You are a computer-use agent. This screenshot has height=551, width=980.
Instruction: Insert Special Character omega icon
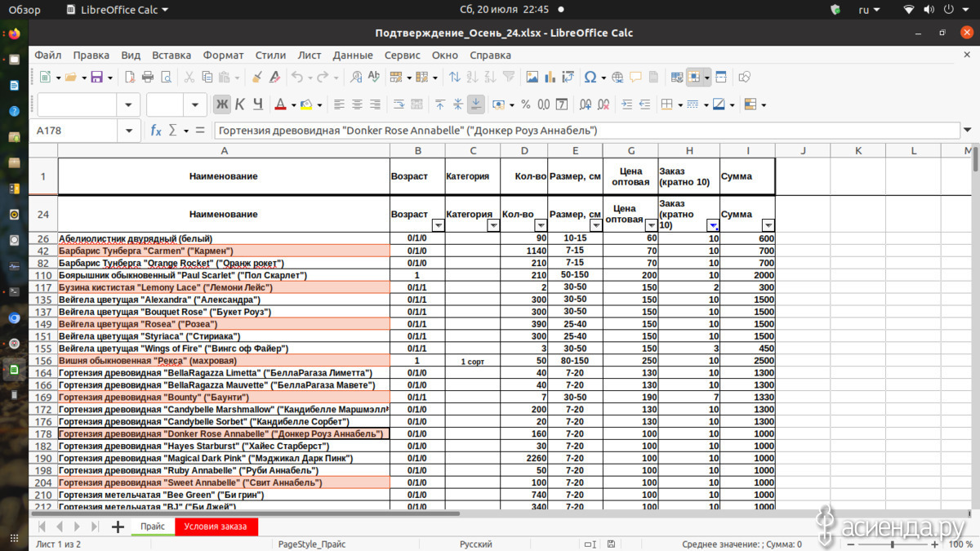pos(590,78)
